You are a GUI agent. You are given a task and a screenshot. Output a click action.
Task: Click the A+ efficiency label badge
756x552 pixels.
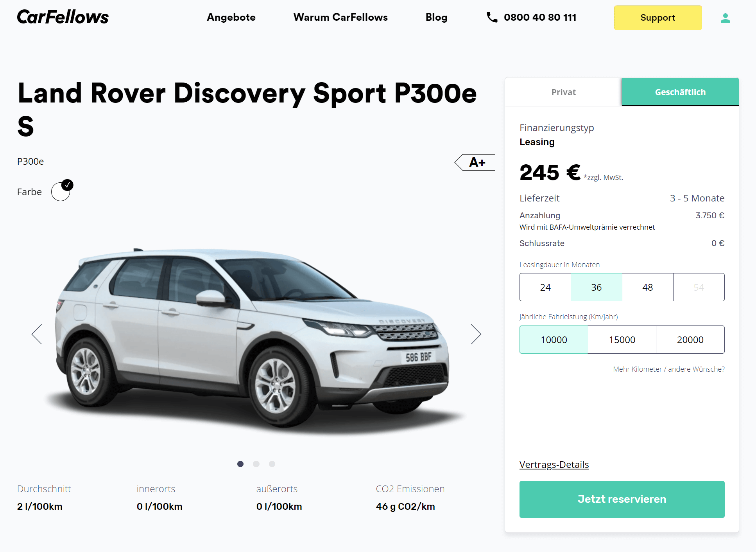coord(475,162)
